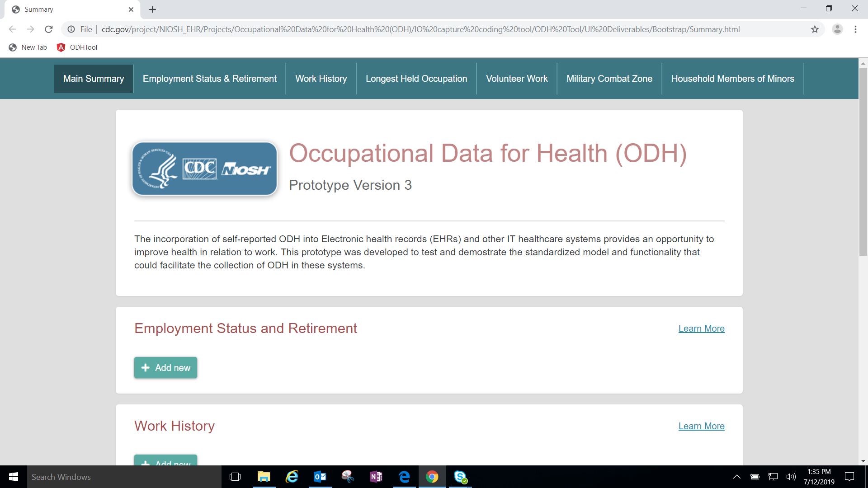The image size is (868, 488).
Task: Show hidden system tray icons chevron
Action: (736, 477)
